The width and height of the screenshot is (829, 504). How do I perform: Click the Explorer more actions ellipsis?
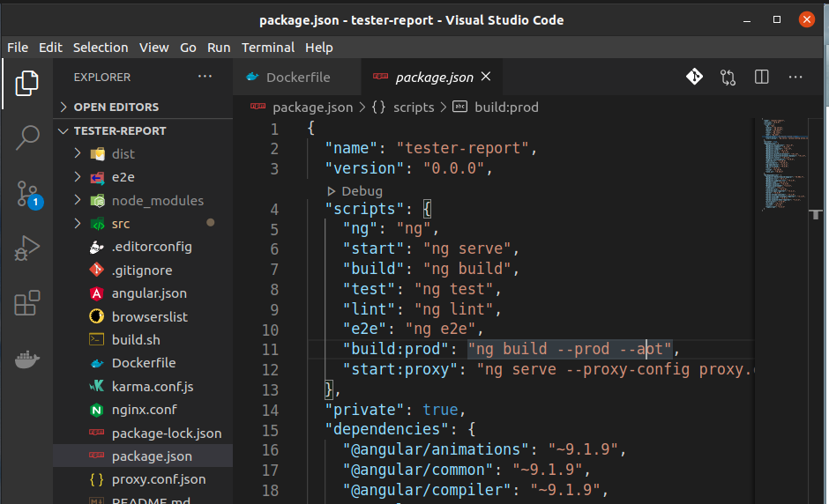click(x=205, y=77)
